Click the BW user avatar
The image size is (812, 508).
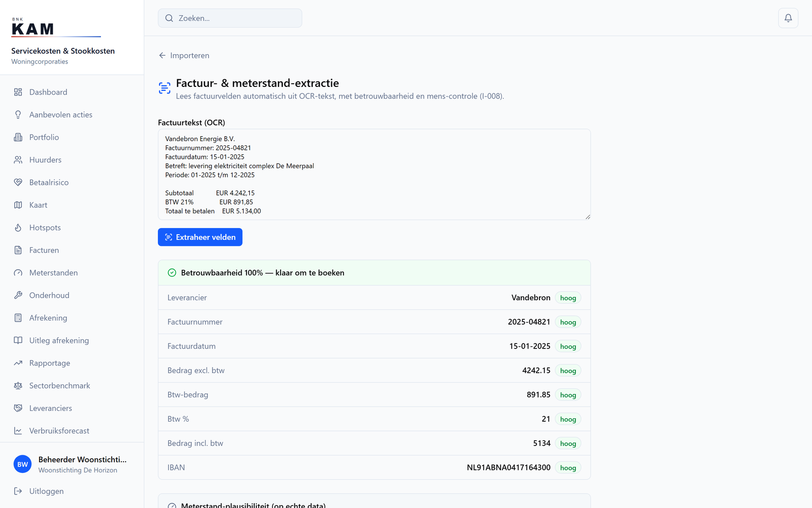pyautogui.click(x=22, y=464)
